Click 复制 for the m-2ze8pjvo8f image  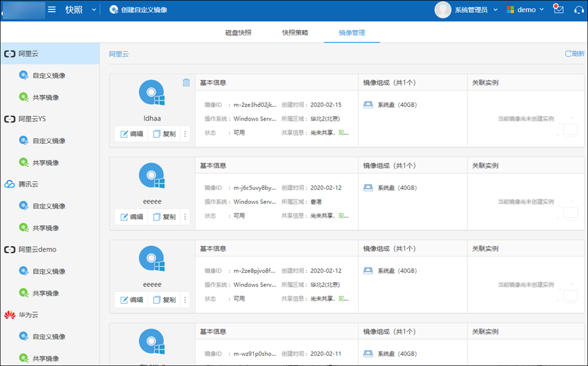[x=164, y=300]
